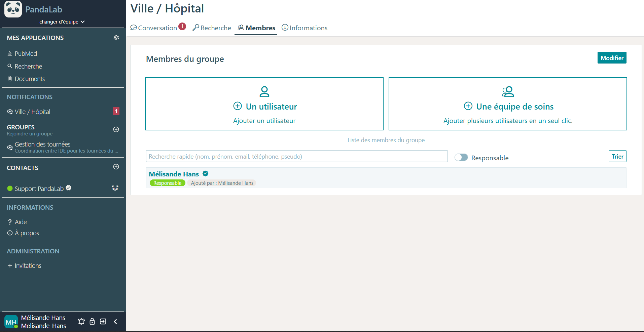The width and height of the screenshot is (644, 332).
Task: Open PubMed application
Action: (x=22, y=53)
